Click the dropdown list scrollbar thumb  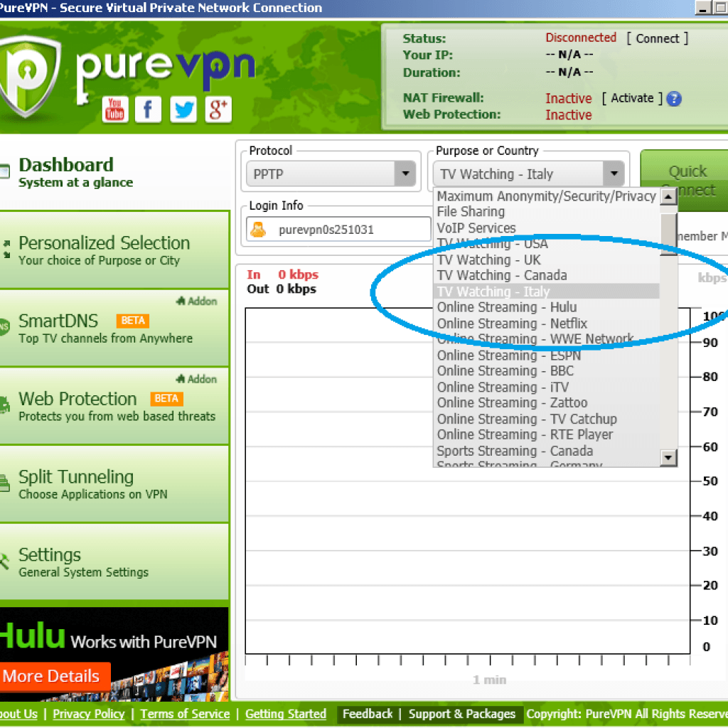tap(668, 235)
